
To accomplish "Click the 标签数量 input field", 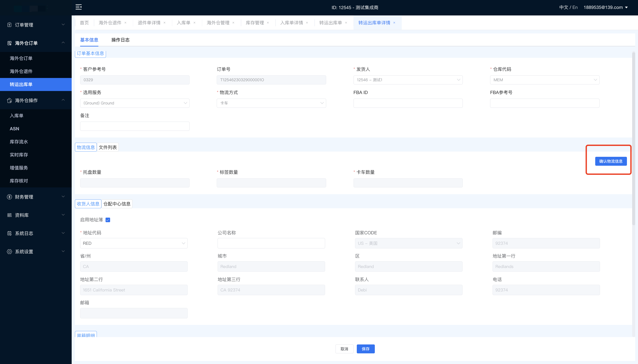I will point(271,183).
